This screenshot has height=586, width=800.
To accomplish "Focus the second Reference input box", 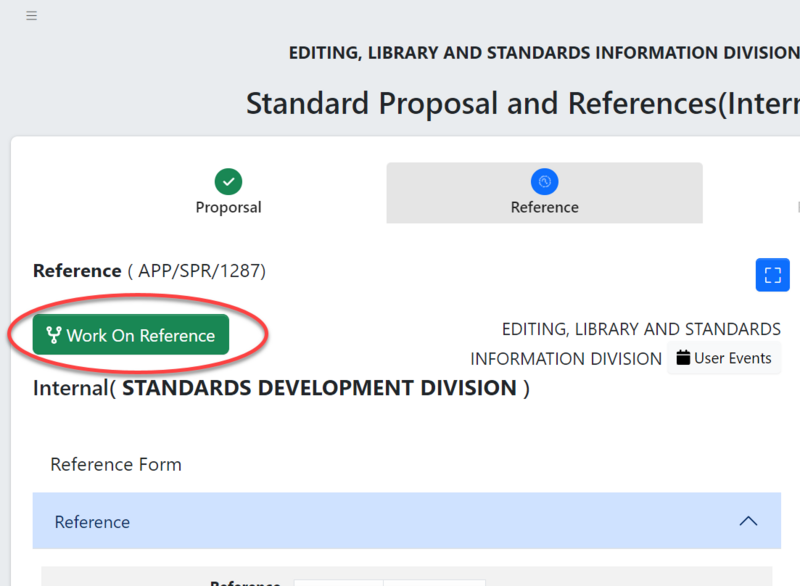I will 434,582.
